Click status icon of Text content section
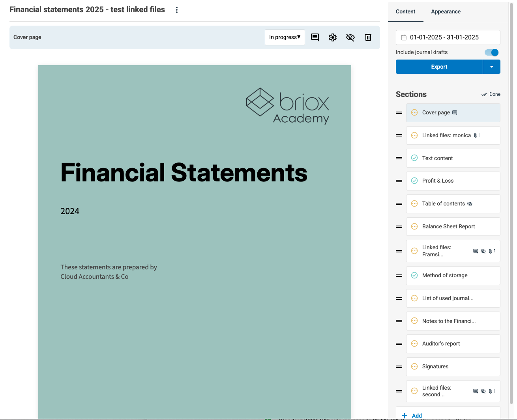 click(414, 158)
